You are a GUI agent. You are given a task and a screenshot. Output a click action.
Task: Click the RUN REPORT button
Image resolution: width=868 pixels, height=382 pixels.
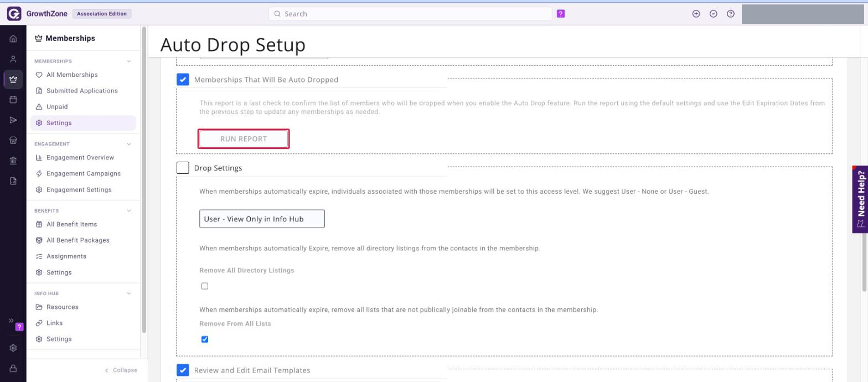point(244,139)
